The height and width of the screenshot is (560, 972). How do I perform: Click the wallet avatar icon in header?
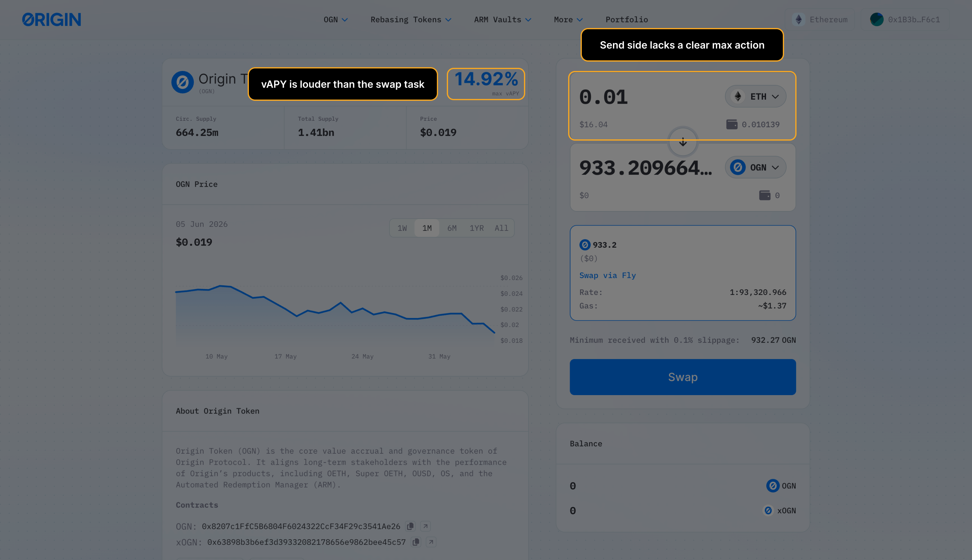(876, 19)
